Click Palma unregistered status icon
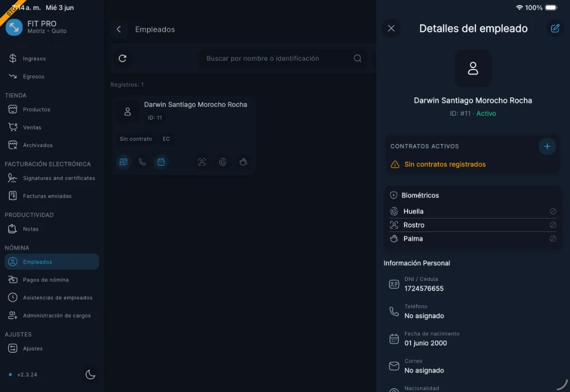Image resolution: width=570 pixels, height=392 pixels. 553,239
